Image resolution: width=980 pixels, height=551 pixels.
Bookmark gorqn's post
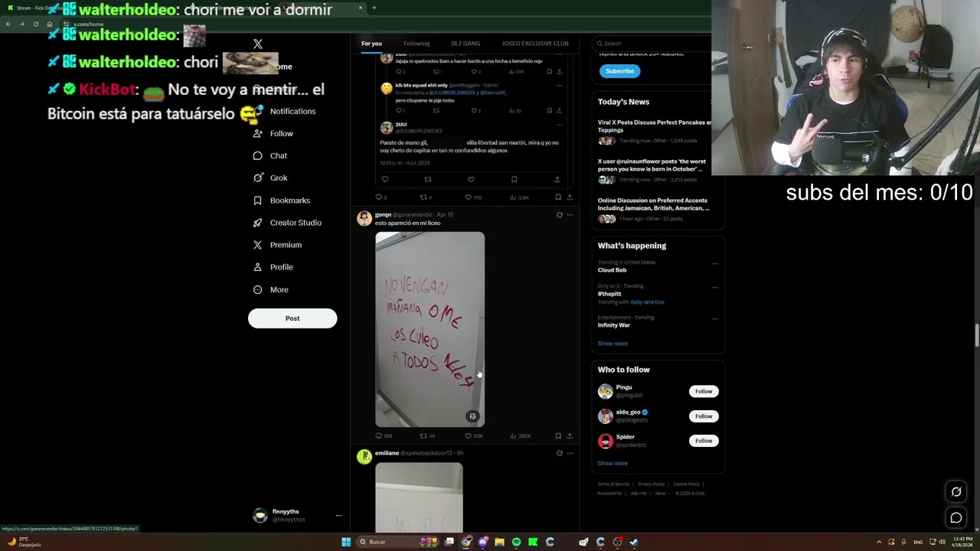558,436
